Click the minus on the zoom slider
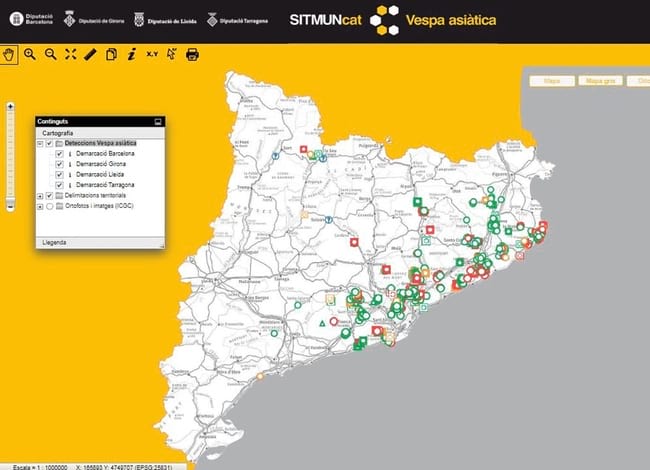 (10, 206)
